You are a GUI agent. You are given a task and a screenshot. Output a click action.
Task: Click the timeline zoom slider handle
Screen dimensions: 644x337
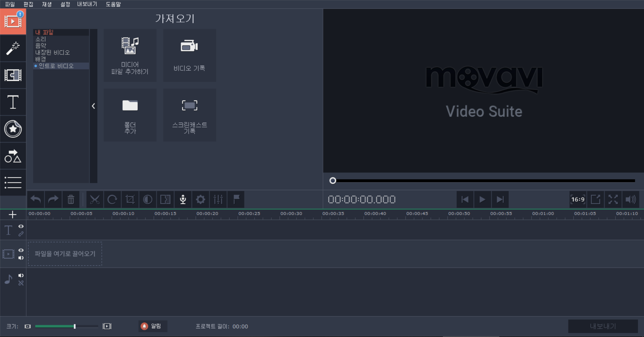(x=75, y=326)
